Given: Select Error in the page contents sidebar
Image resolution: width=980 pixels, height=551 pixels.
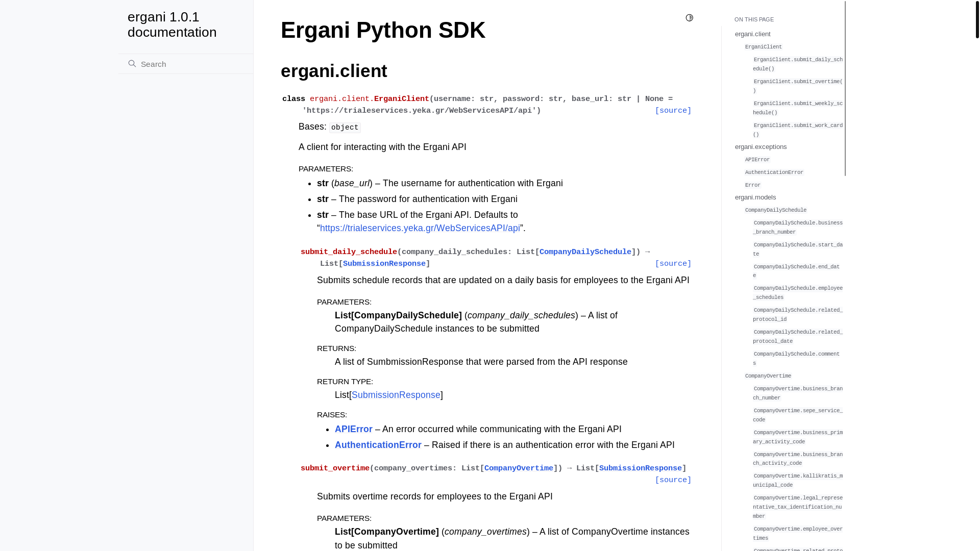Looking at the screenshot, I should 753,185.
